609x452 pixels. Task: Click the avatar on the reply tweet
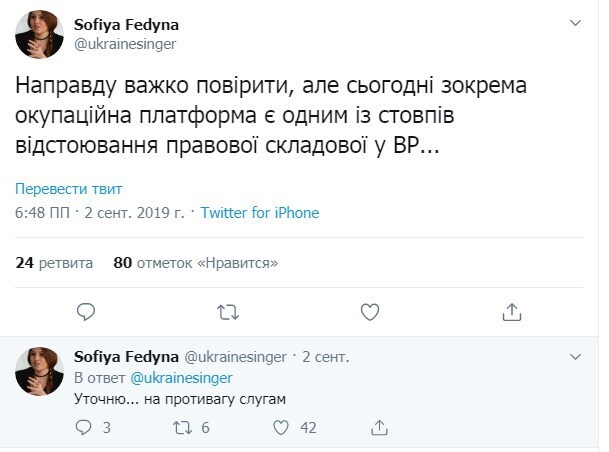tap(39, 371)
